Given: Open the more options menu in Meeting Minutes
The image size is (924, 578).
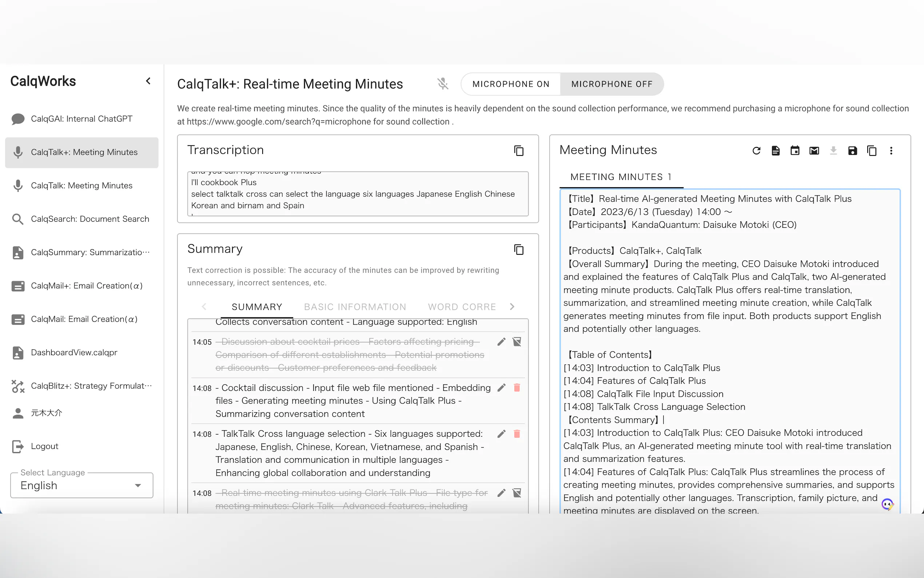Looking at the screenshot, I should click(x=891, y=151).
